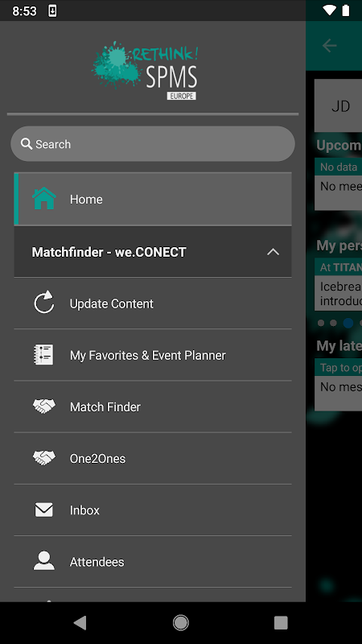Open the Match Finder entry
Viewport: 362px width, 644px height.
click(153, 407)
